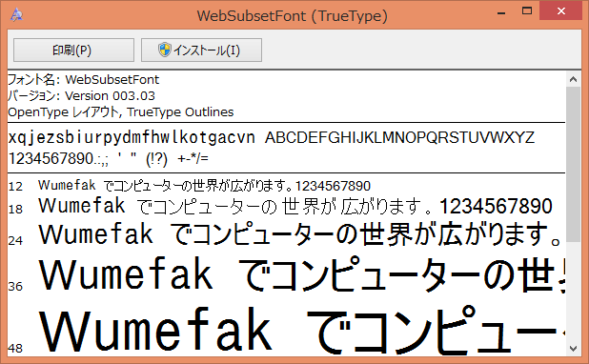
Task: Click the size 12 sample row
Action: click(x=190, y=186)
